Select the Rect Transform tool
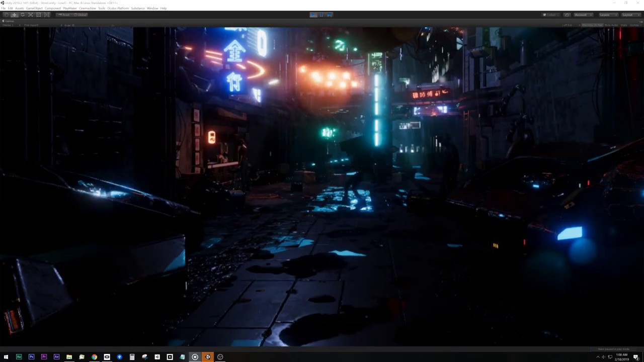 point(38,15)
